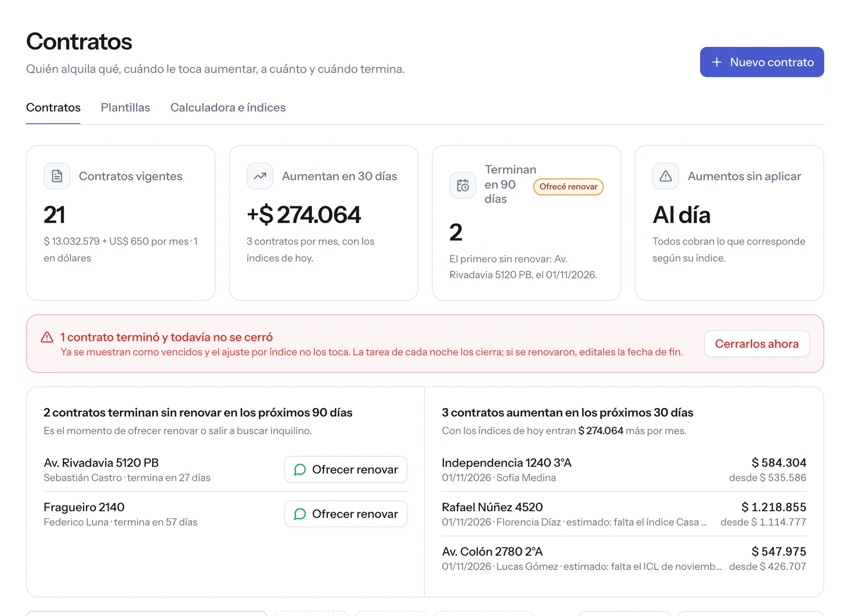Image resolution: width=851 pixels, height=616 pixels.
Task: Select the Independencia 1240 3°A row title
Action: click(506, 463)
